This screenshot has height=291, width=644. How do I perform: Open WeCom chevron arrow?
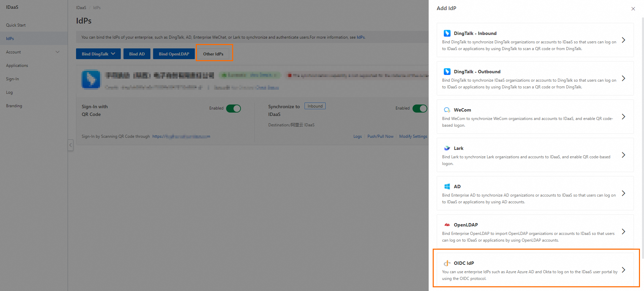tap(623, 117)
